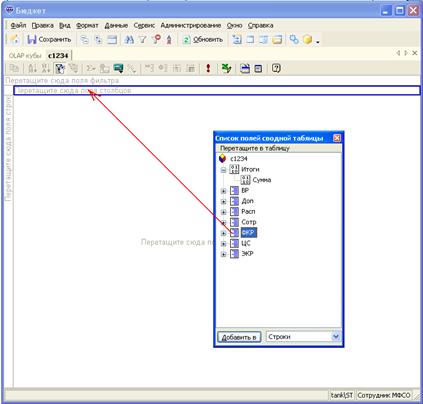
Task: Toggle the field list button in OLAP toolbar
Action: tap(60, 68)
